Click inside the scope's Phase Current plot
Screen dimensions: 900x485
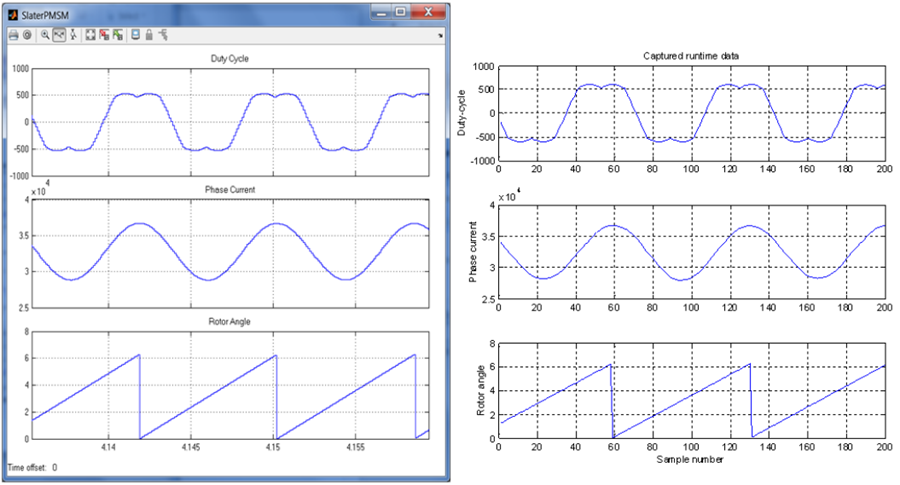click(230, 252)
